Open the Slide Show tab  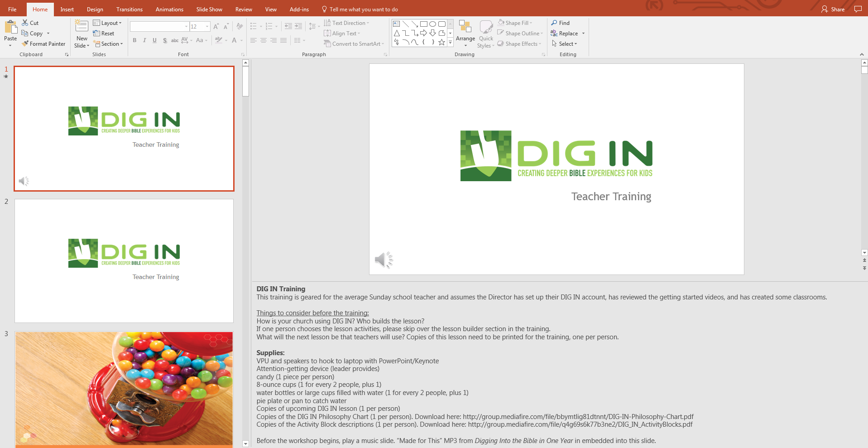[209, 9]
